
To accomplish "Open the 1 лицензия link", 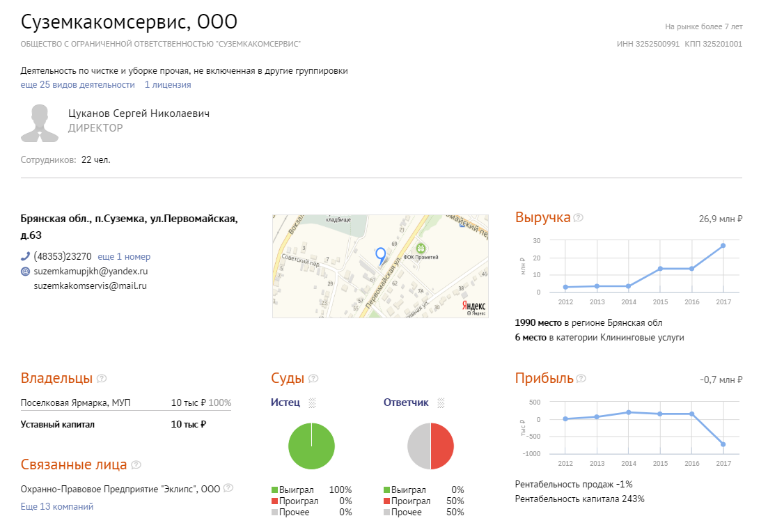I will pyautogui.click(x=168, y=85).
